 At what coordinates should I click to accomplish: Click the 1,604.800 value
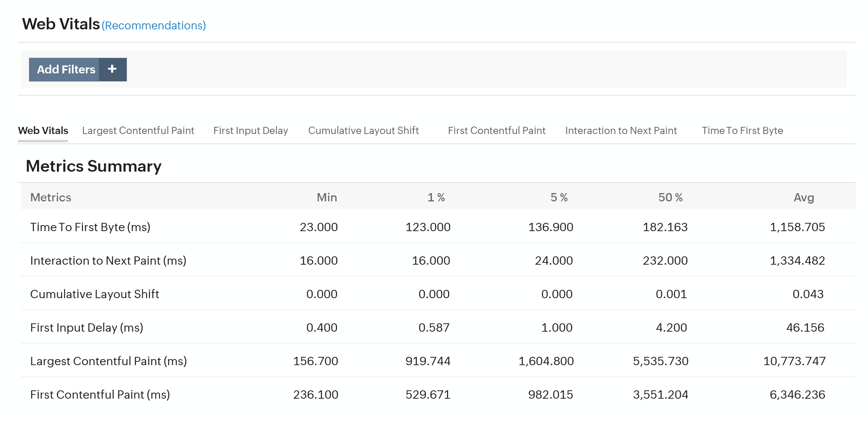546,361
